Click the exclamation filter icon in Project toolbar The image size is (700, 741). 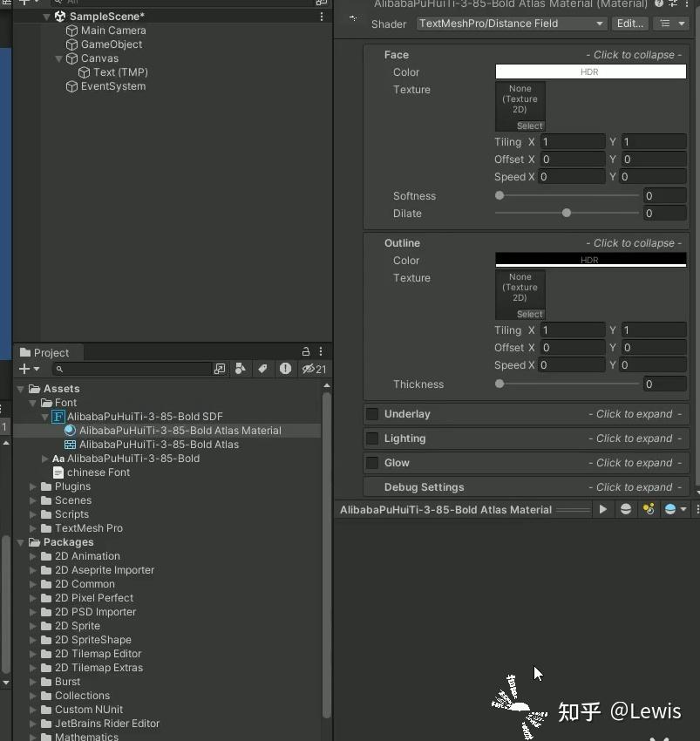point(285,369)
